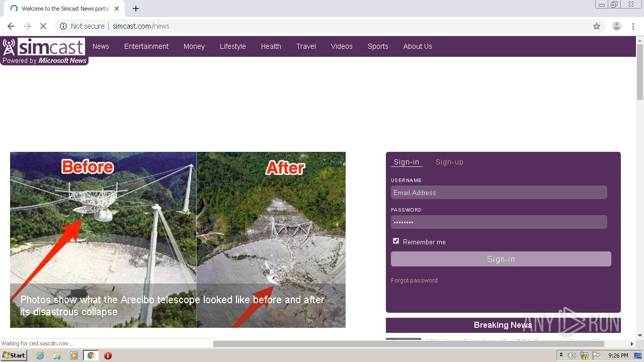Show hidden system tray icons
Image resolution: width=644 pixels, height=362 pixels.
tap(561, 355)
